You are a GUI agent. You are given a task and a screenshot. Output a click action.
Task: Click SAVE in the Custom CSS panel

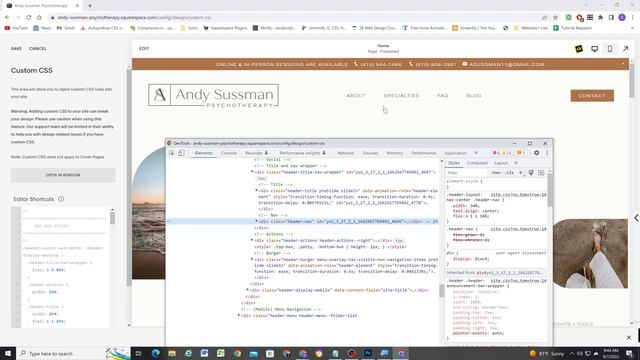pyautogui.click(x=16, y=49)
